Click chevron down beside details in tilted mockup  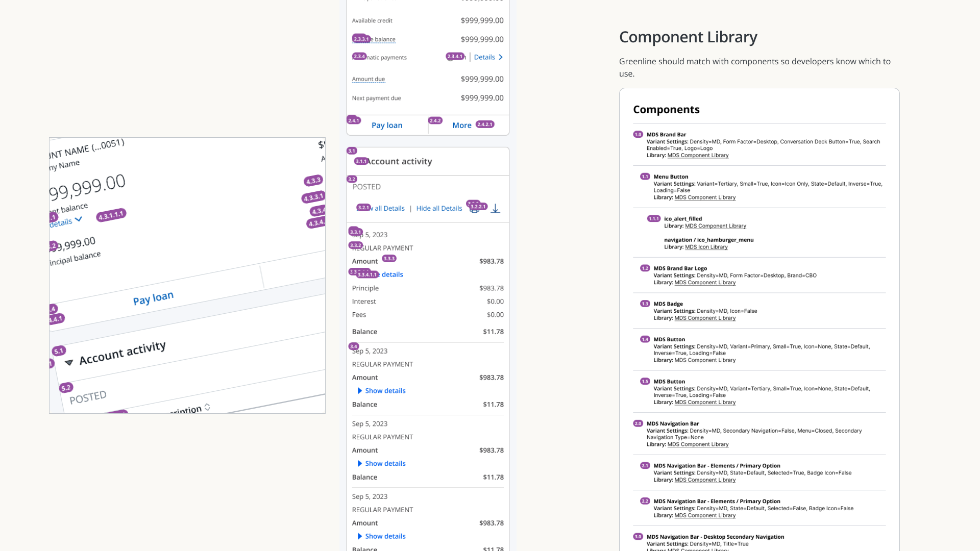coord(79,219)
